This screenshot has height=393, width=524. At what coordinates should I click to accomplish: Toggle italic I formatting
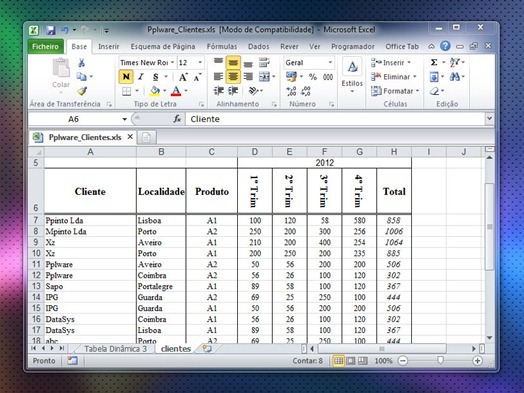tap(141, 77)
